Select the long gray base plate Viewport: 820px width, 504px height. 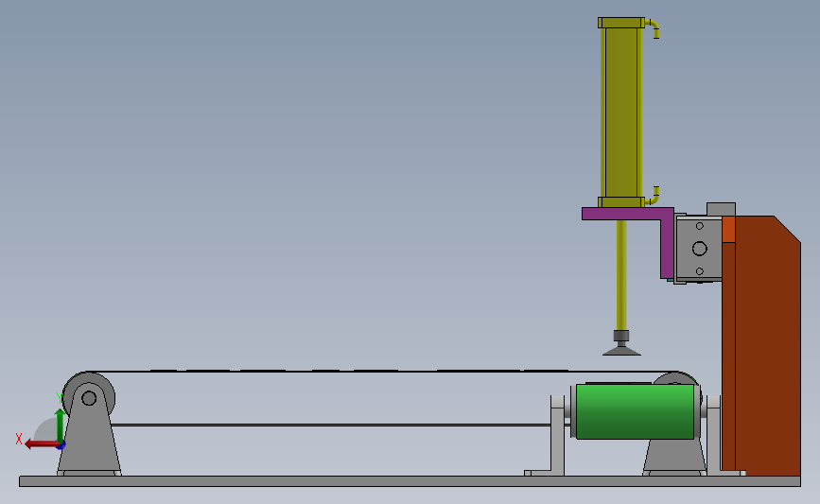click(410, 481)
